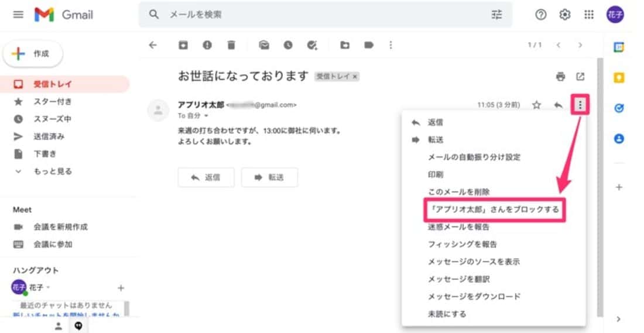Image resolution: width=644 pixels, height=333 pixels.
Task: Switch to Hangouts conversations tab icon
Action: (78, 326)
